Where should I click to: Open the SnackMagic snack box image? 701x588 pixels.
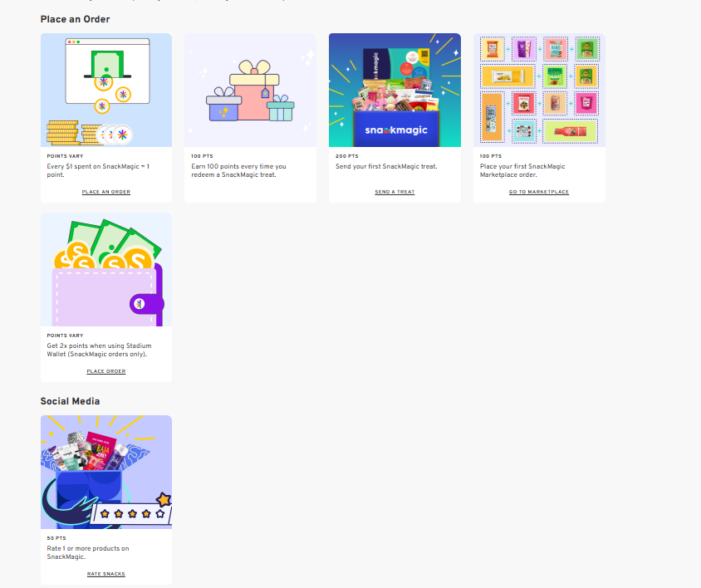(395, 90)
